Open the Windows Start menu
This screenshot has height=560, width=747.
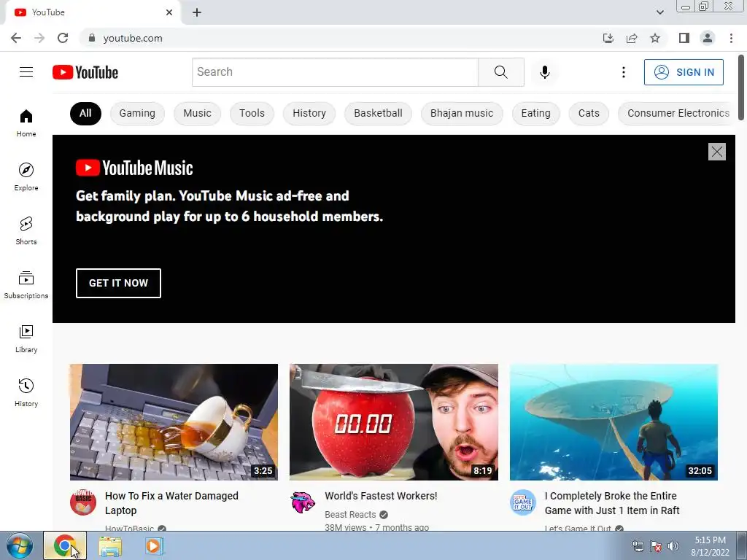coord(20,545)
